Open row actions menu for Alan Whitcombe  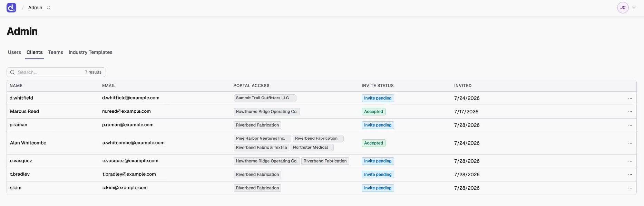tap(630, 143)
